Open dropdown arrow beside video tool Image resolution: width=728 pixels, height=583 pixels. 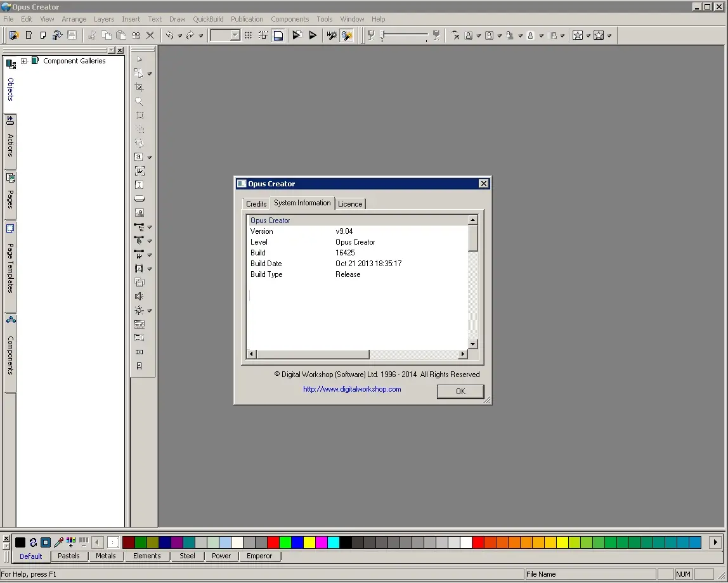pyautogui.click(x=150, y=269)
